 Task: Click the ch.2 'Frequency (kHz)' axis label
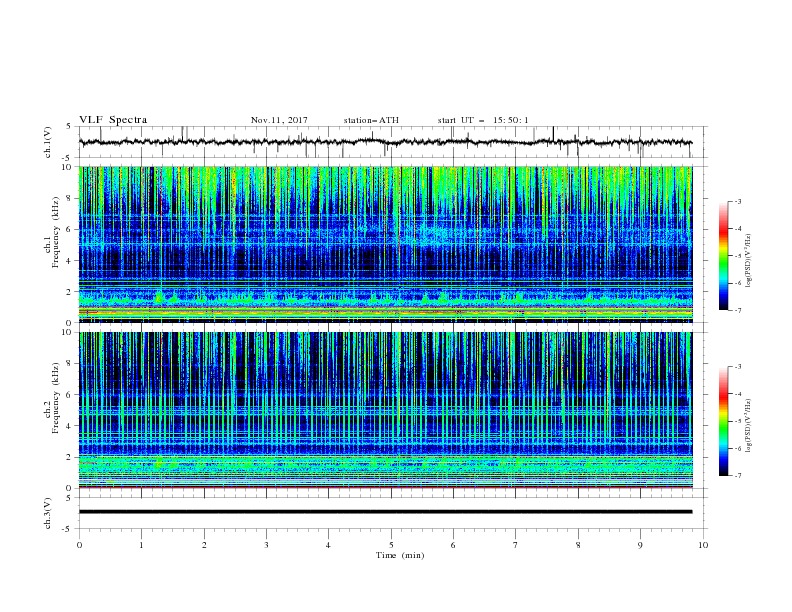pos(56,398)
